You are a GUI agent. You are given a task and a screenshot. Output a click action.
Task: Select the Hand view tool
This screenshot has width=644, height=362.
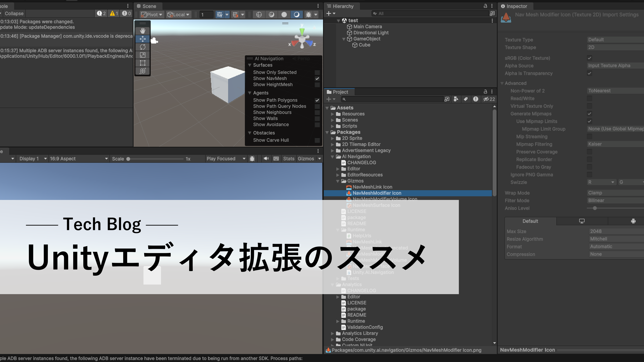coord(143,31)
